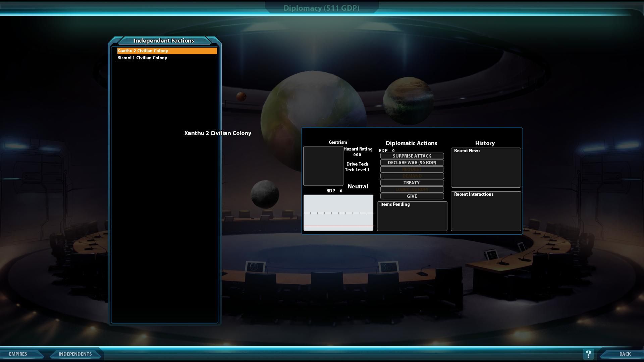The image size is (644, 362).
Task: Click the disabled Demand button
Action: tap(412, 176)
